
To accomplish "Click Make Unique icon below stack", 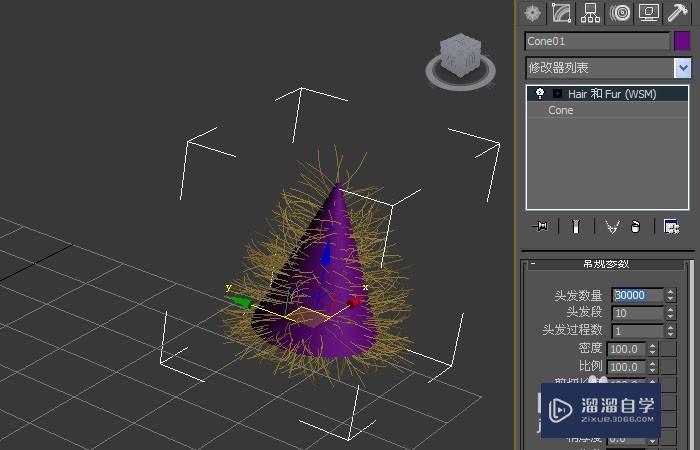I will click(612, 226).
